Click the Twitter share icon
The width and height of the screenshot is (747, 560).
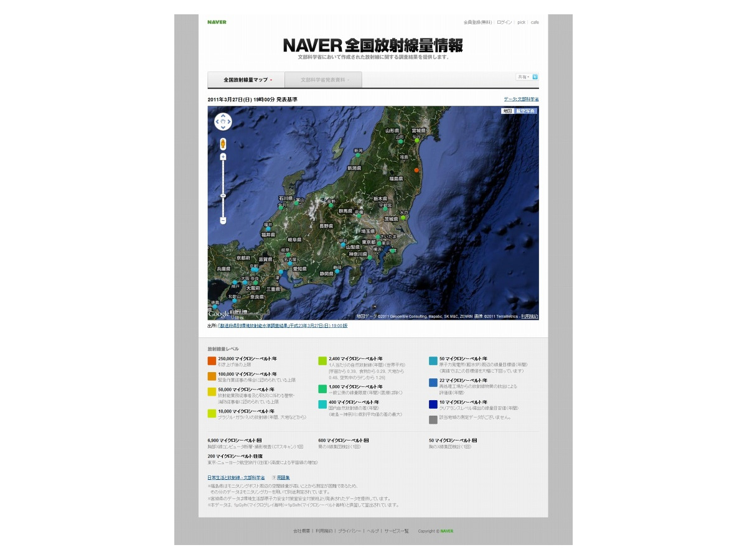point(535,77)
